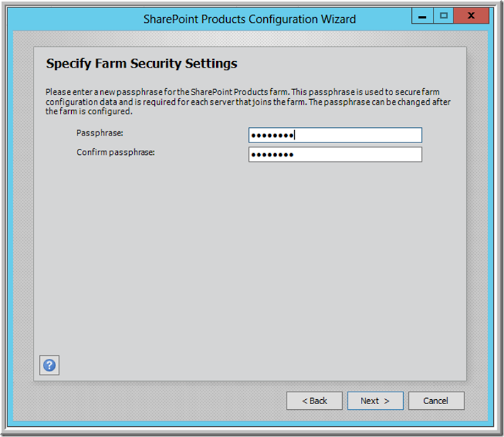This screenshot has height=437, width=504.
Task: Open help via blue question mark icon
Action: point(49,365)
